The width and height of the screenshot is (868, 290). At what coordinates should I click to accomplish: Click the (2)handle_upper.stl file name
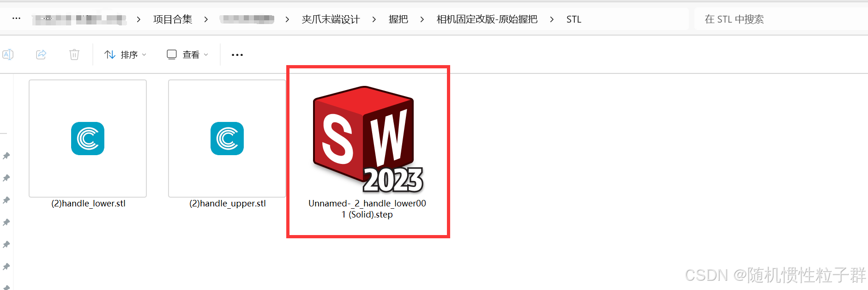point(228,204)
